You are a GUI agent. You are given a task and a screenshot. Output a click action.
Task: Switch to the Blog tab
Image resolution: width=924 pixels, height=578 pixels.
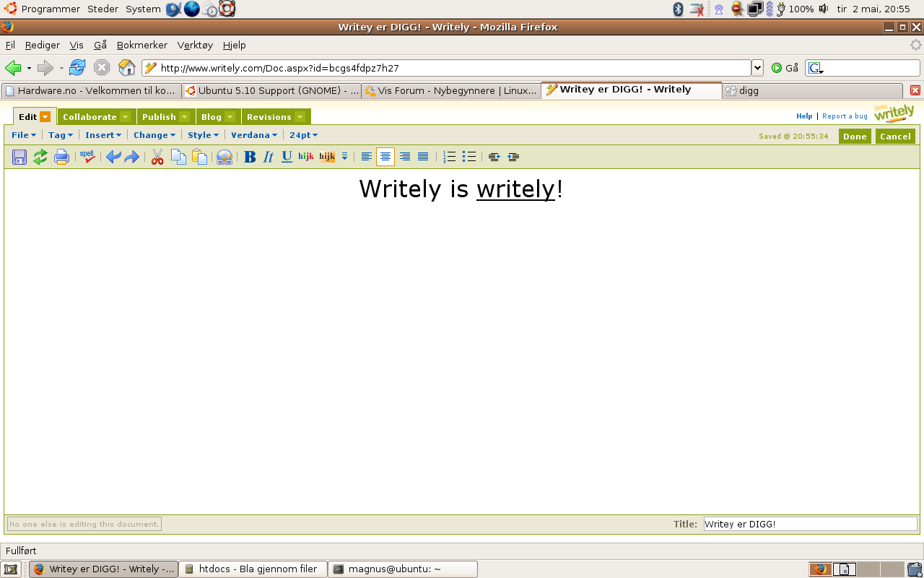[x=218, y=117]
